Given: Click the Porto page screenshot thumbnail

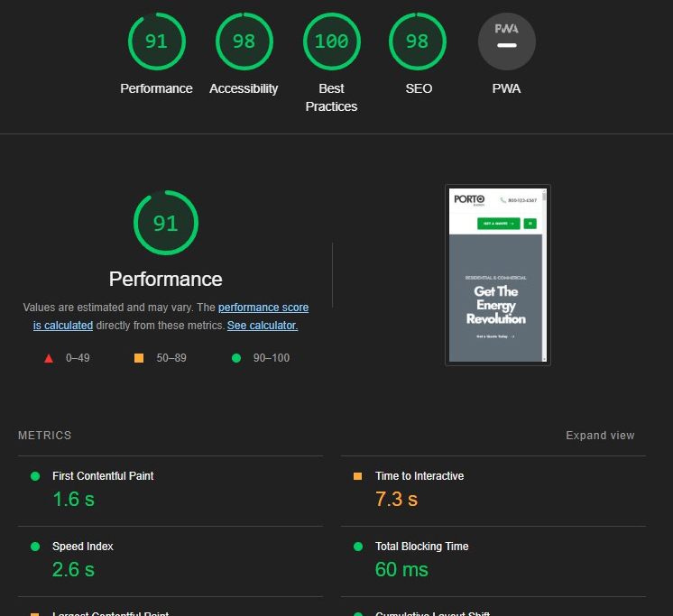Looking at the screenshot, I should [x=497, y=275].
